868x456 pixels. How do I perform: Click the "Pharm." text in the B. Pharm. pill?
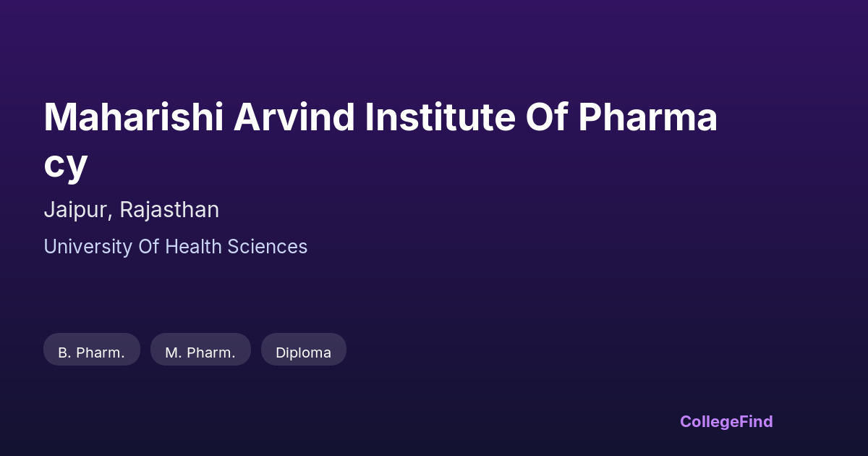101,352
